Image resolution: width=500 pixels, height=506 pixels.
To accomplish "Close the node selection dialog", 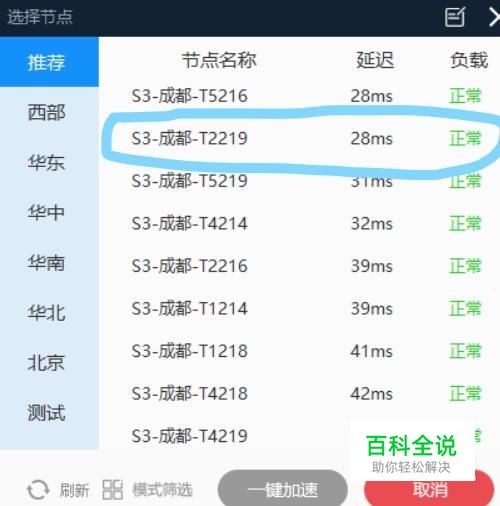I will click(x=495, y=17).
